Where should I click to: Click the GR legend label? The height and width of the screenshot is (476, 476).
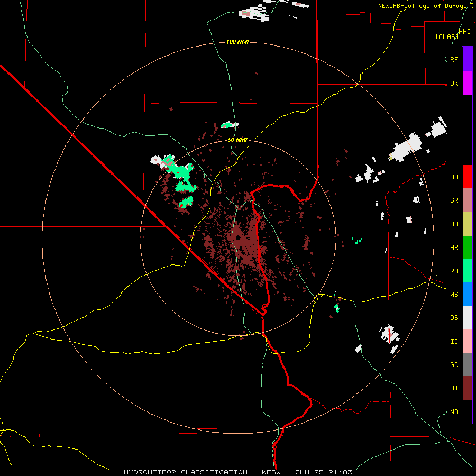click(454, 200)
